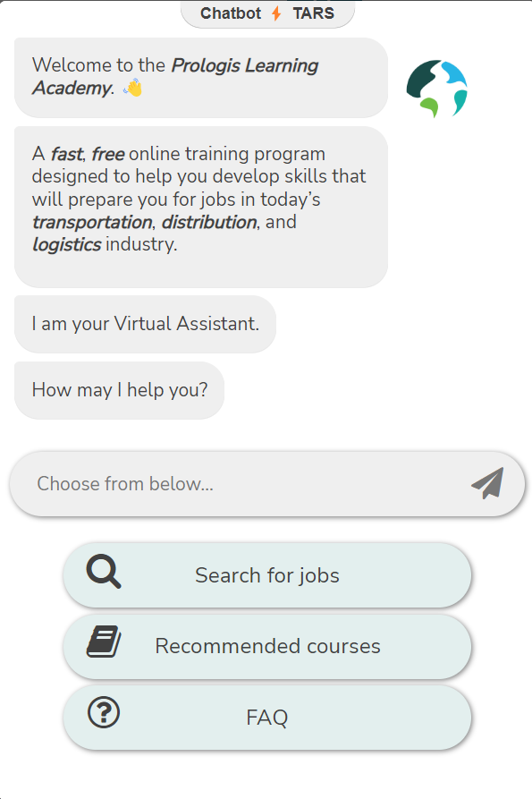Choose the Recommended courses option
Screen dimensions: 532x799
point(267,646)
